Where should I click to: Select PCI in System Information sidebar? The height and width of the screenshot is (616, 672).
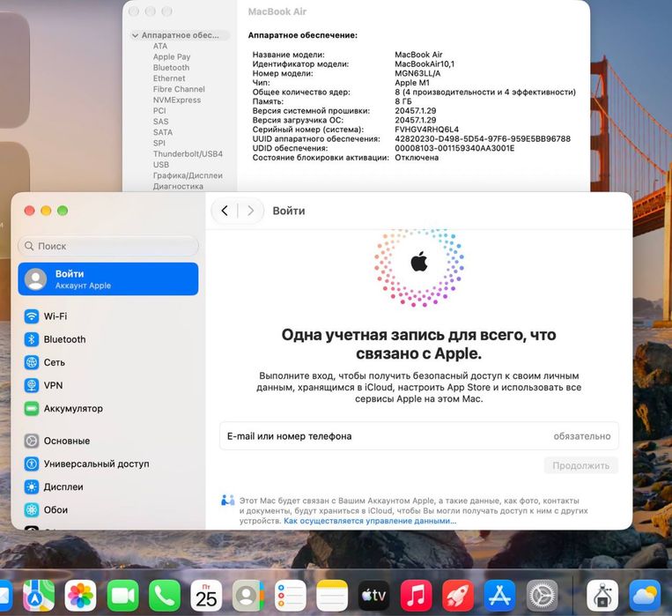(x=159, y=110)
